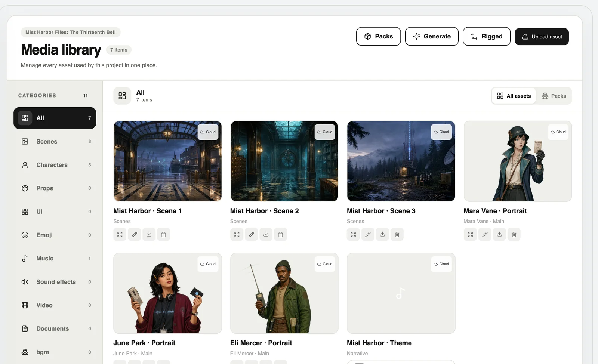
Task: Switch to the Packs view toggle
Action: [x=554, y=96]
